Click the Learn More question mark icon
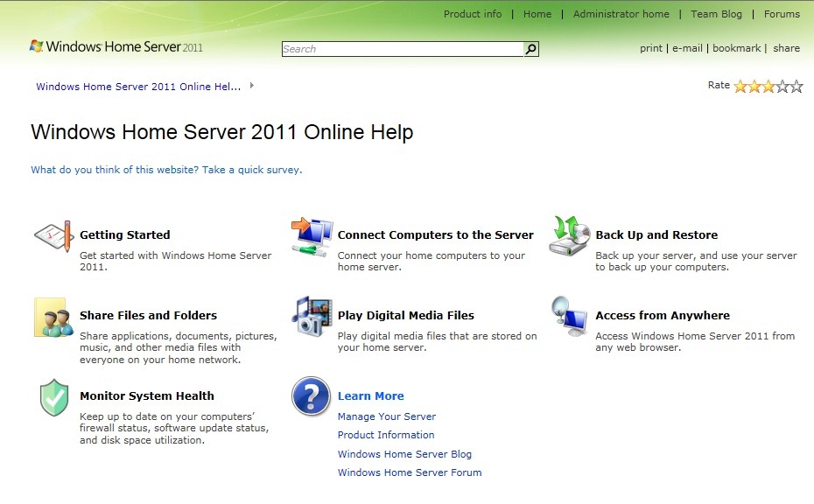Image resolution: width=814 pixels, height=504 pixels. 311,396
